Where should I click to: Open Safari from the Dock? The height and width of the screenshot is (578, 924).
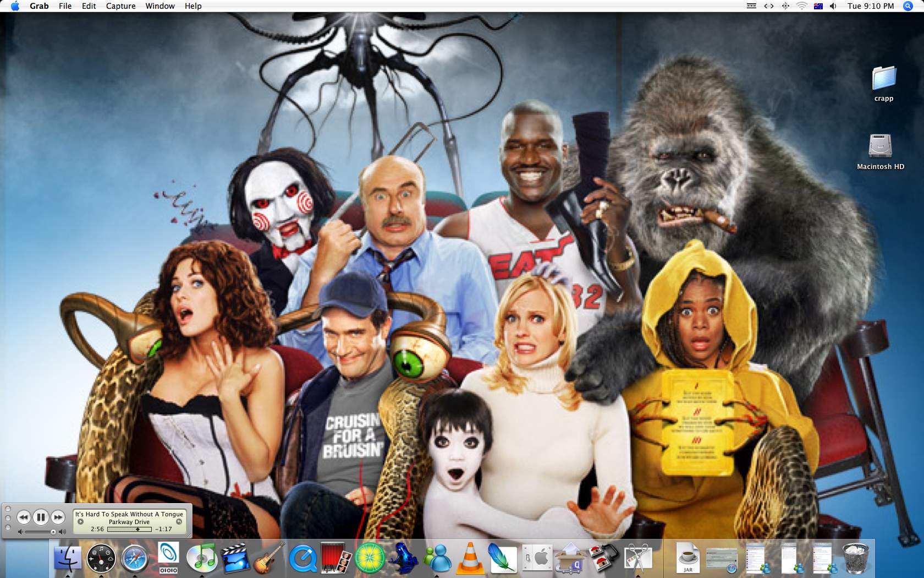pos(135,558)
